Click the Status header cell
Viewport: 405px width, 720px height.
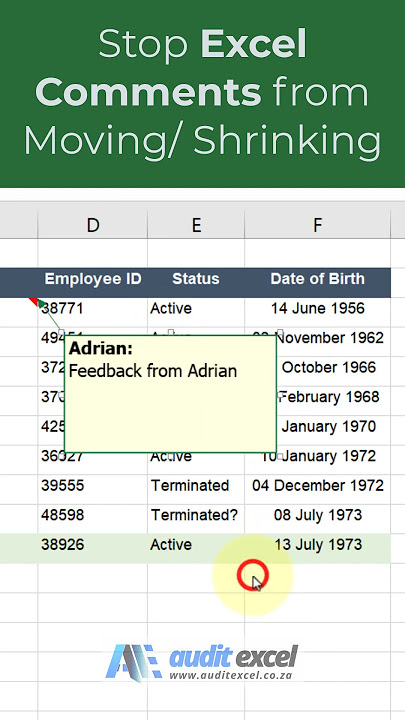pyautogui.click(x=196, y=279)
